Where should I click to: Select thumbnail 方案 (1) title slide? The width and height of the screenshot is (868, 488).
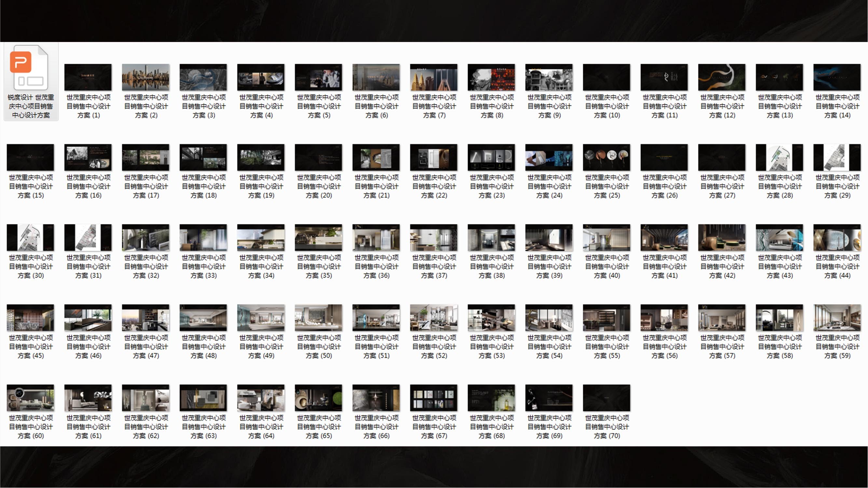click(88, 77)
